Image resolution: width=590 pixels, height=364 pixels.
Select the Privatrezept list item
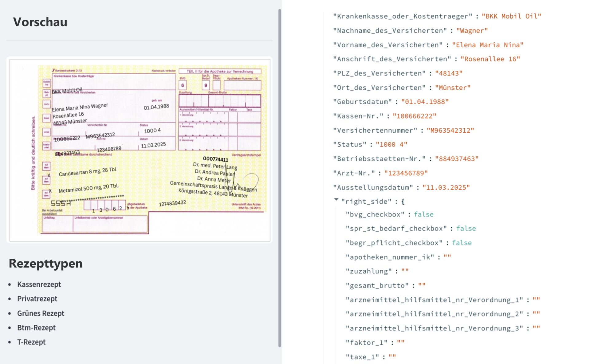coord(37,299)
